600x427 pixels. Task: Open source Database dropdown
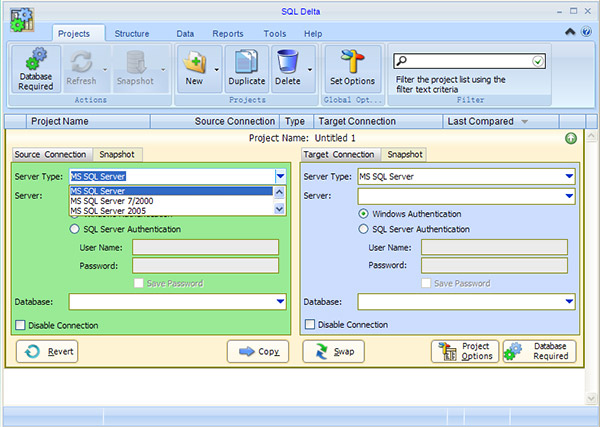pos(280,302)
